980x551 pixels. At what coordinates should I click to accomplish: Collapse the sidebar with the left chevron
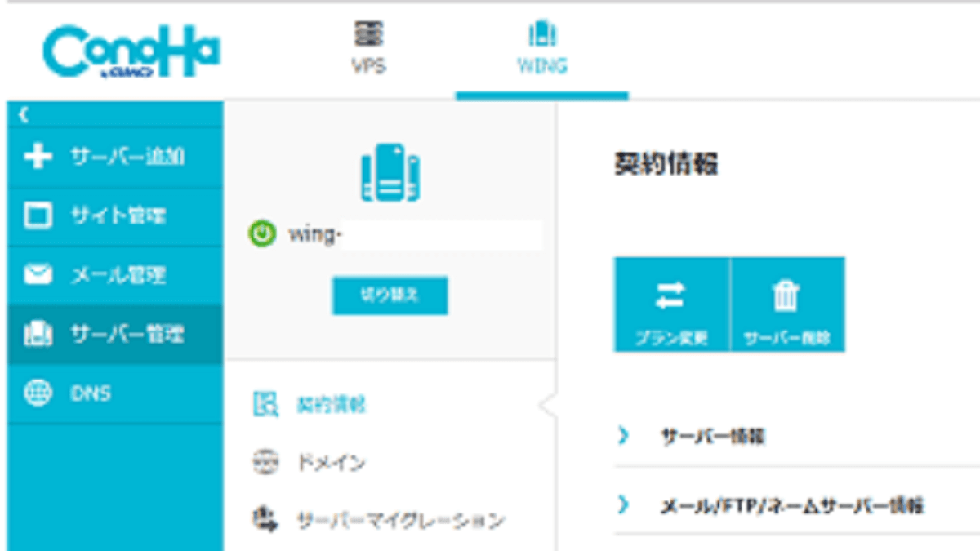point(24,115)
